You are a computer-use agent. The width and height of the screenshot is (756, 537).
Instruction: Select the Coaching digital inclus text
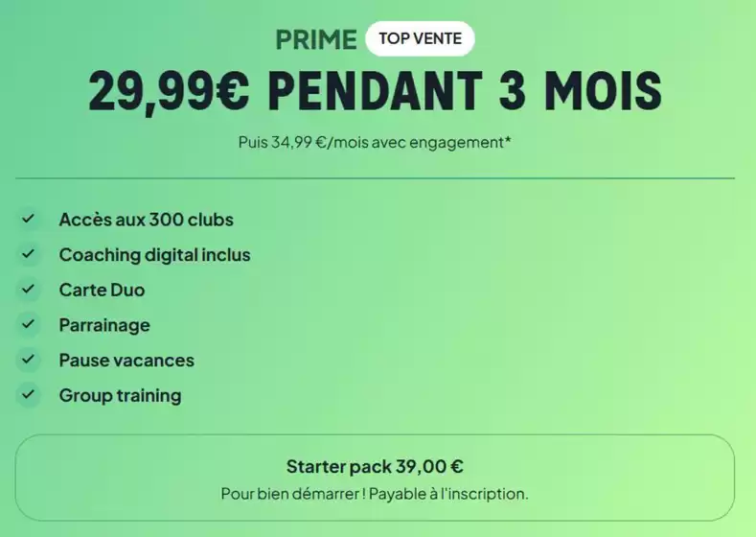[154, 255]
